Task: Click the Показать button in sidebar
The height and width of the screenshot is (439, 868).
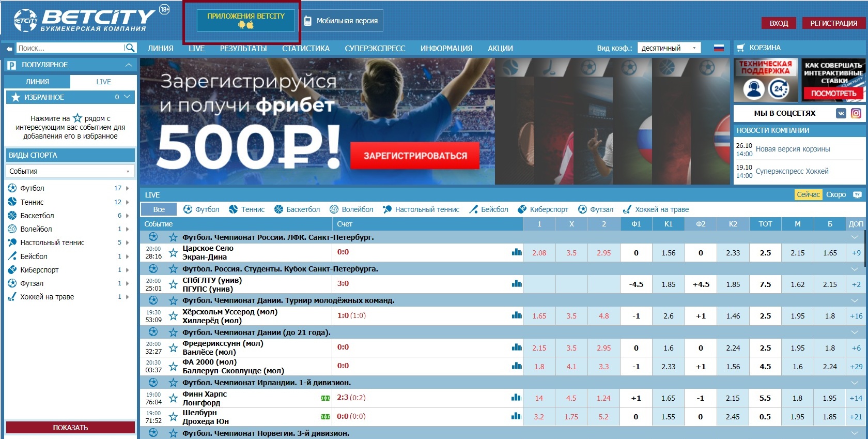Action: point(70,428)
